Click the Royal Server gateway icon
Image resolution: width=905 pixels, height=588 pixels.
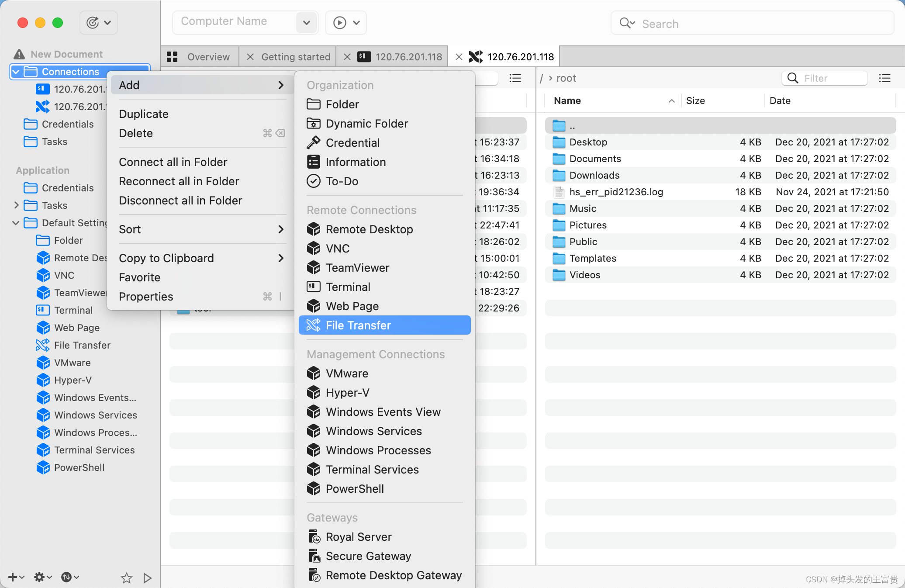tap(314, 537)
